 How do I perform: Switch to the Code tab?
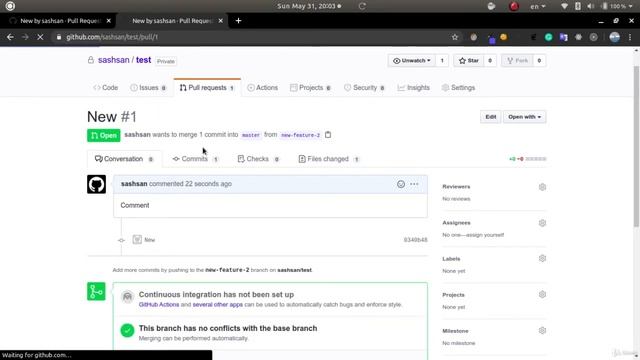[x=105, y=88]
